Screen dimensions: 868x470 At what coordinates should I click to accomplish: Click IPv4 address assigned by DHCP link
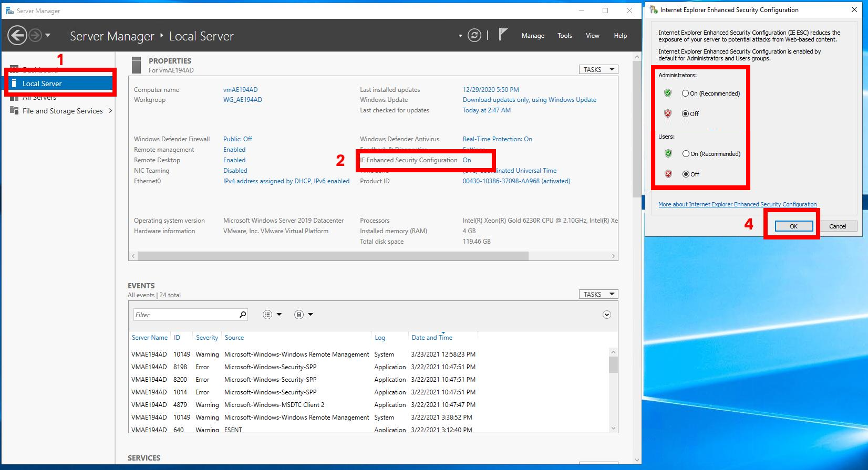coord(286,181)
